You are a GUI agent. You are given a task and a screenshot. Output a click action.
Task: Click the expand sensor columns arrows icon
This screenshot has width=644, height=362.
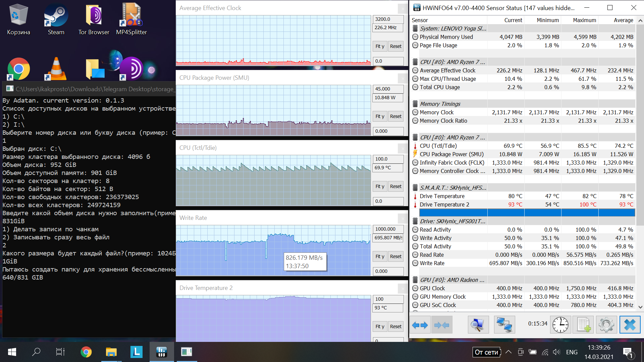[420, 325]
